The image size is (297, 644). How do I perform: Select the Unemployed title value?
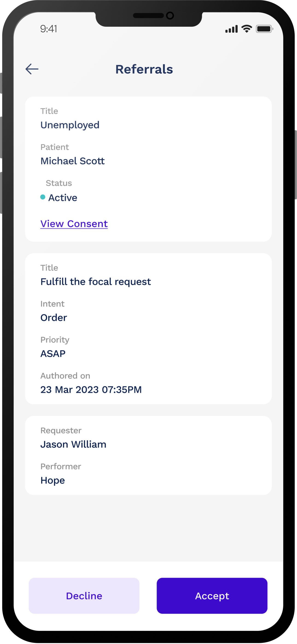[x=70, y=125]
